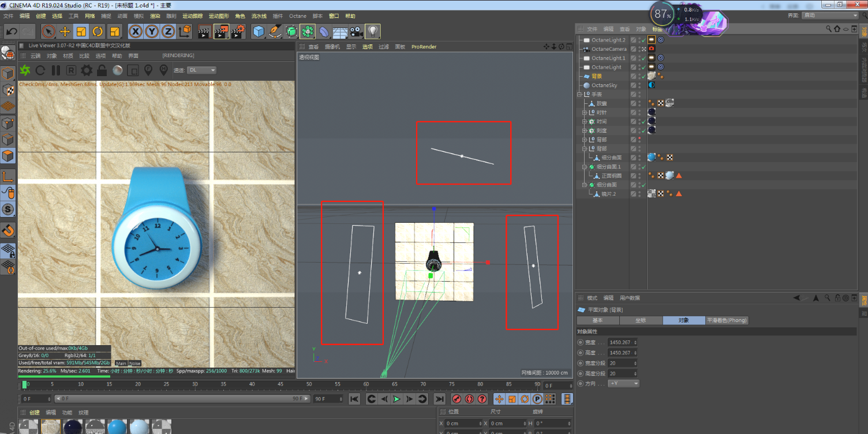Play the timeline forward
The image size is (868, 434).
click(397, 399)
